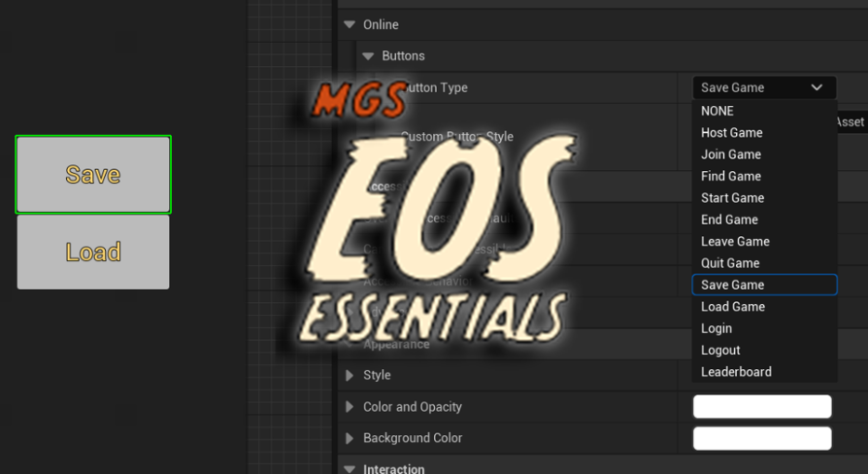Select NONE in the dropdown list

click(x=764, y=111)
